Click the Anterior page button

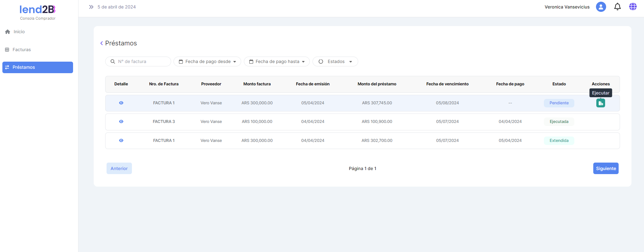coord(119,168)
